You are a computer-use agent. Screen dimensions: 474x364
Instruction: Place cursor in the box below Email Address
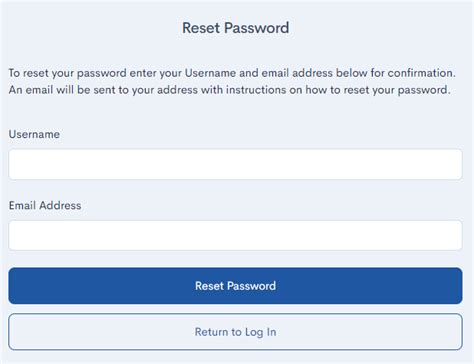coord(235,235)
